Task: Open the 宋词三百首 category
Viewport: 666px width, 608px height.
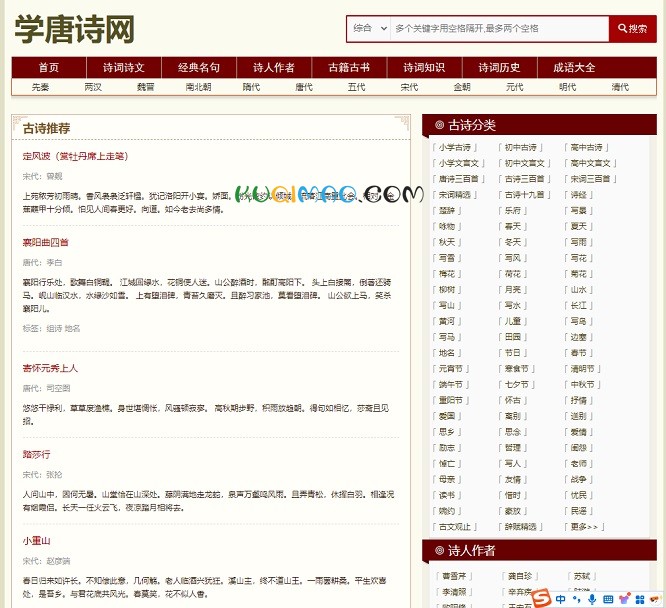Action: point(590,179)
